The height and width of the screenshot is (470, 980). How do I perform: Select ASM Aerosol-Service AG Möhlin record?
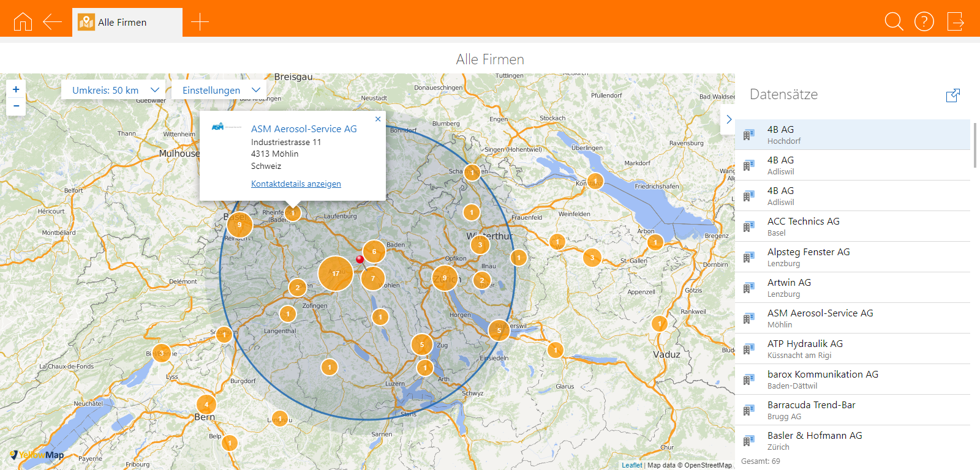coord(853,318)
